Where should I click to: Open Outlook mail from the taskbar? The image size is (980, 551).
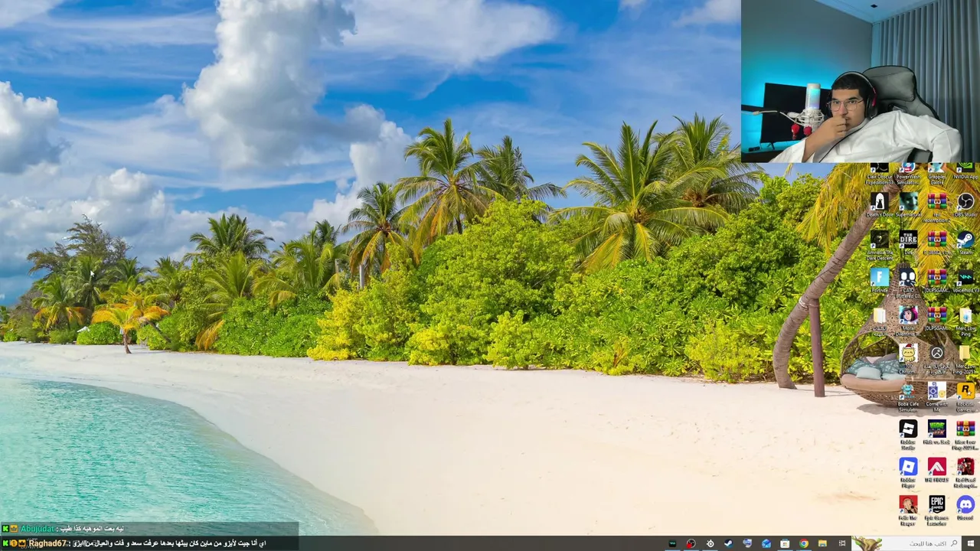click(766, 543)
